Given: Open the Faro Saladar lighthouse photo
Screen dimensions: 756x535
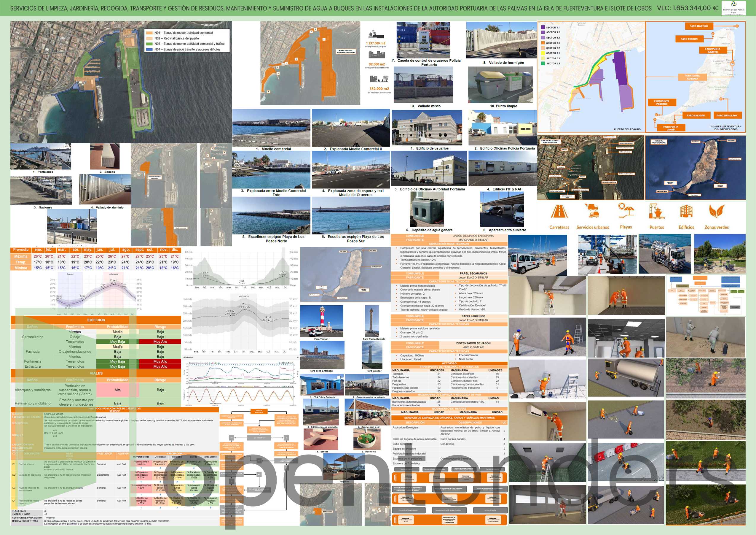Looking at the screenshot, I should pos(372,355).
